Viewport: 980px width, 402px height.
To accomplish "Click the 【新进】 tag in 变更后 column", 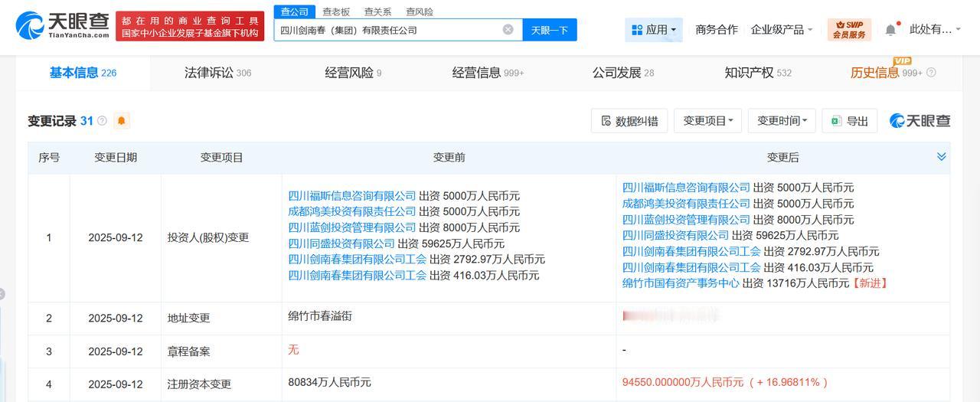I will [x=871, y=283].
